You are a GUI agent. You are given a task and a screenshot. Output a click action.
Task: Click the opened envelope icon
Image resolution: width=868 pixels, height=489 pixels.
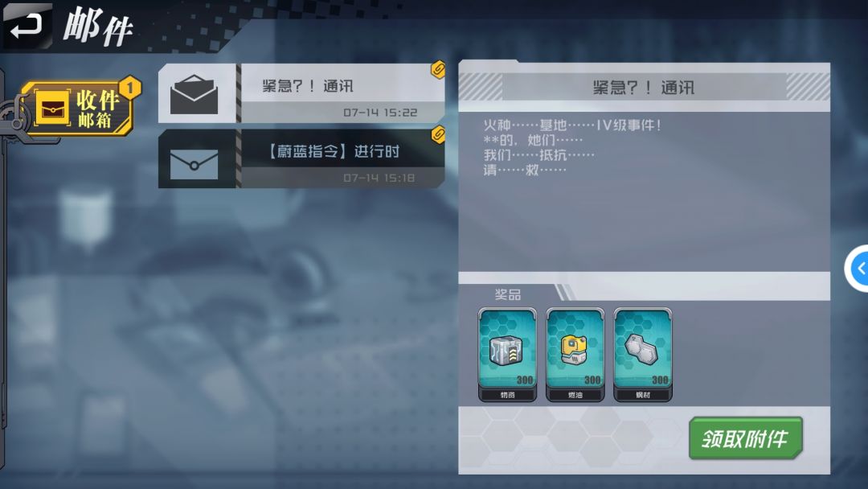point(194,95)
